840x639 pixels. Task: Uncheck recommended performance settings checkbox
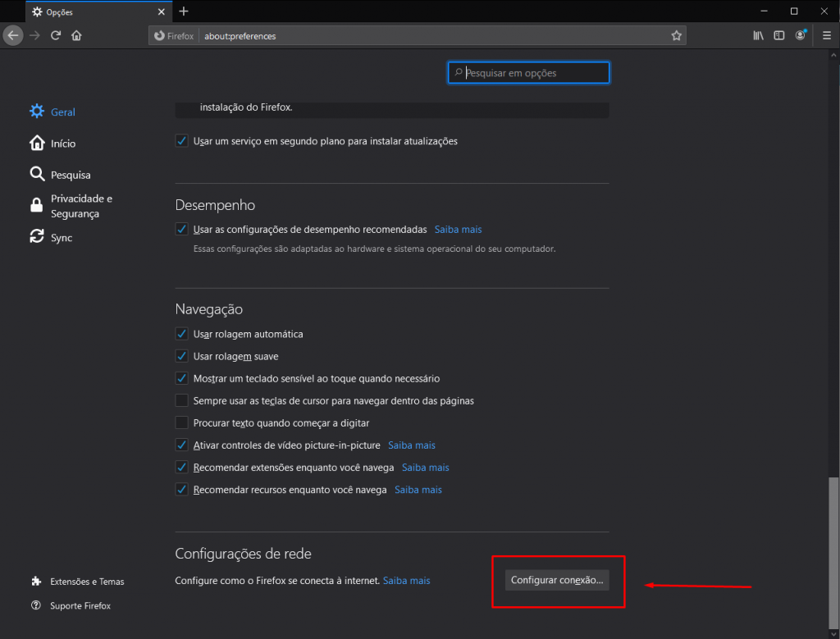coord(182,230)
